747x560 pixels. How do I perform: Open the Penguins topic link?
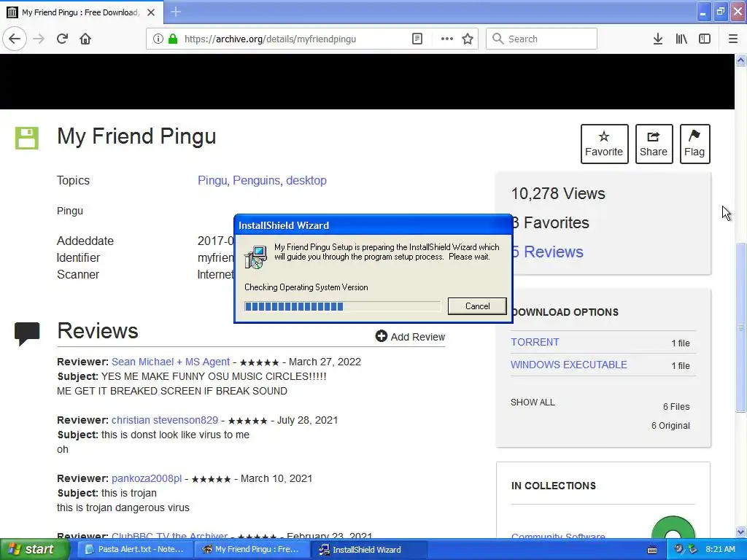point(256,181)
